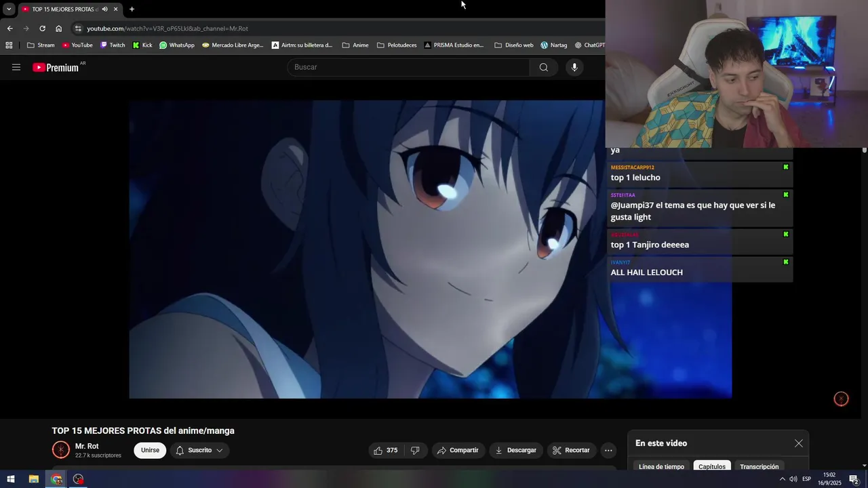This screenshot has width=868, height=488.
Task: Go back in browser history
Action: coord(9,28)
